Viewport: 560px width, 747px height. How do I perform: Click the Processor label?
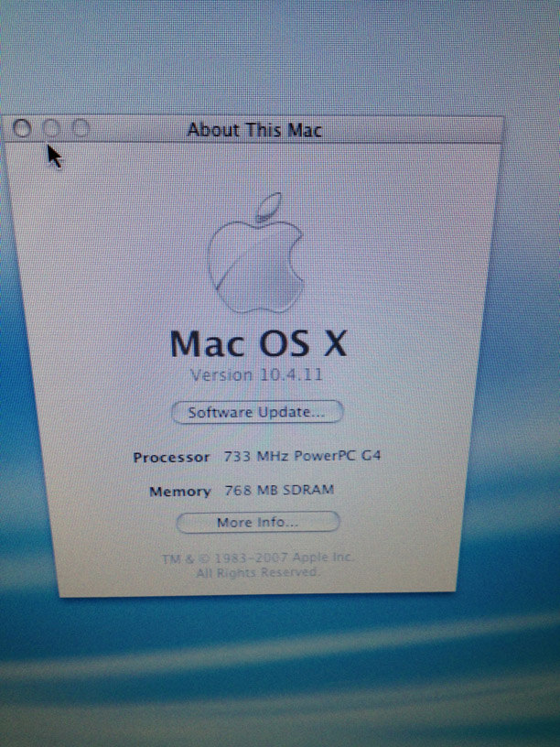(x=171, y=458)
